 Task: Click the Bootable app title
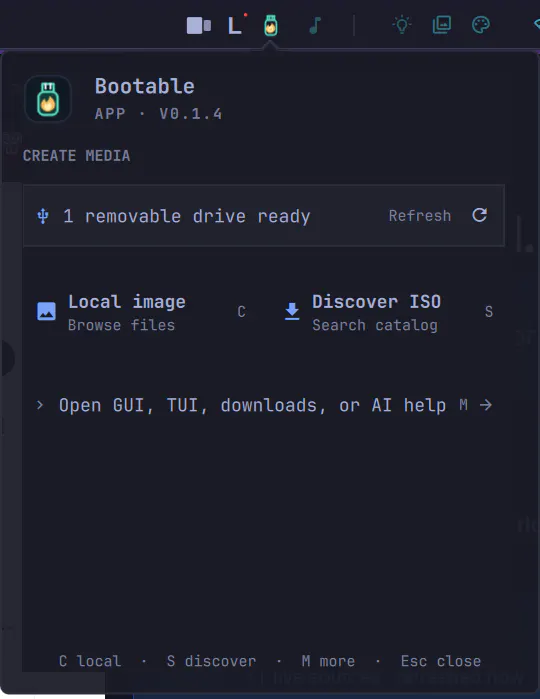144,86
